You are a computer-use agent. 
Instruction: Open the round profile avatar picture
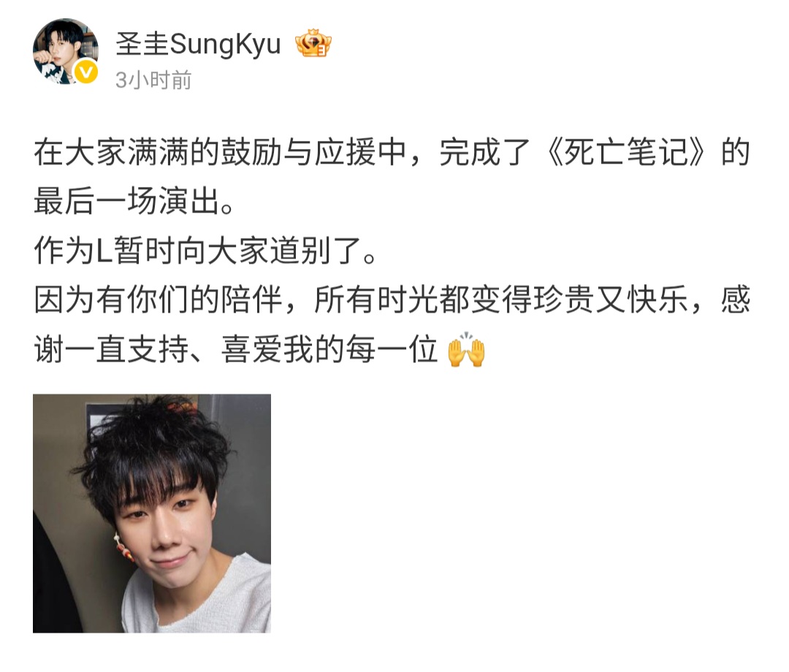pyautogui.click(x=66, y=51)
